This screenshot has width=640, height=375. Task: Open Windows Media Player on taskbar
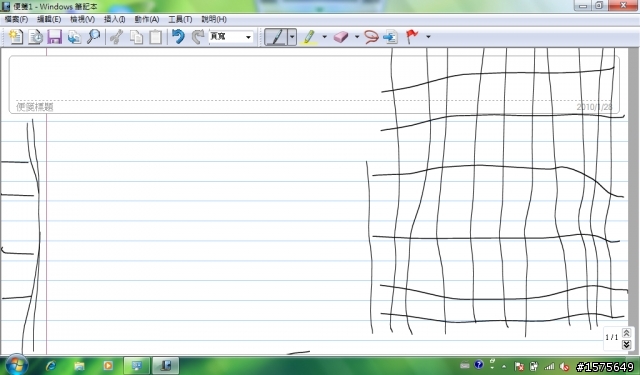(x=108, y=365)
